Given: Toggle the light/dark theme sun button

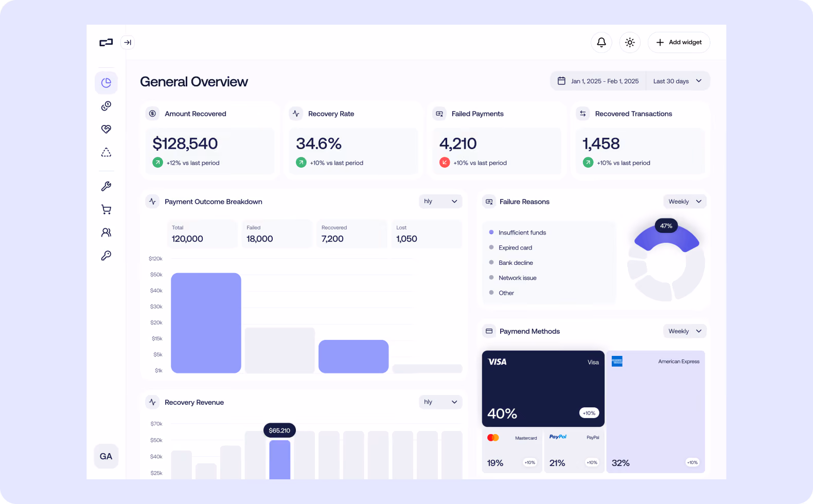Looking at the screenshot, I should [x=630, y=42].
